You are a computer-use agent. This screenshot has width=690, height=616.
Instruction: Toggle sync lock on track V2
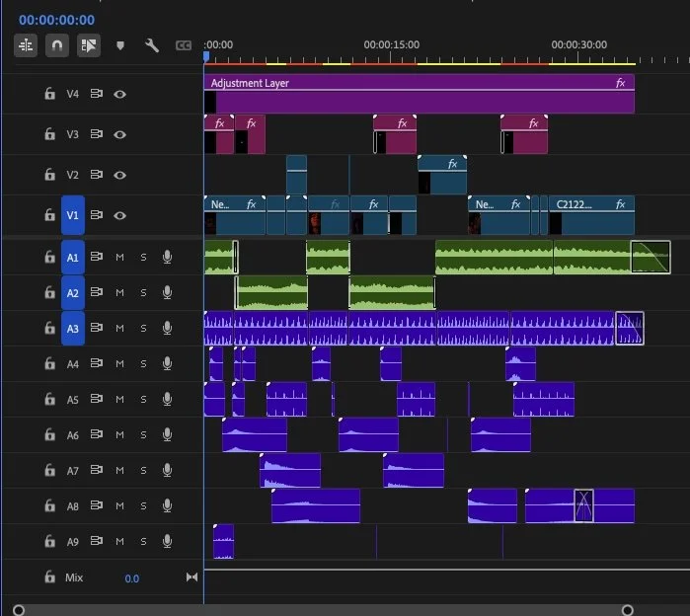[97, 175]
